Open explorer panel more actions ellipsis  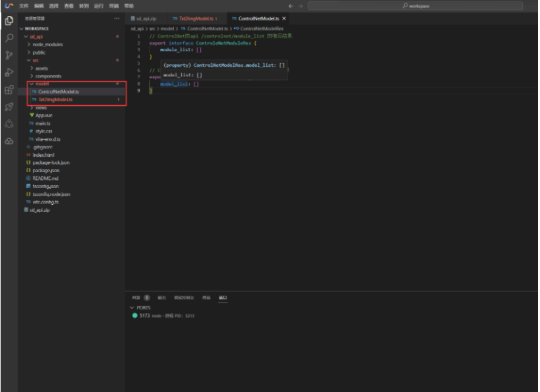click(x=117, y=18)
